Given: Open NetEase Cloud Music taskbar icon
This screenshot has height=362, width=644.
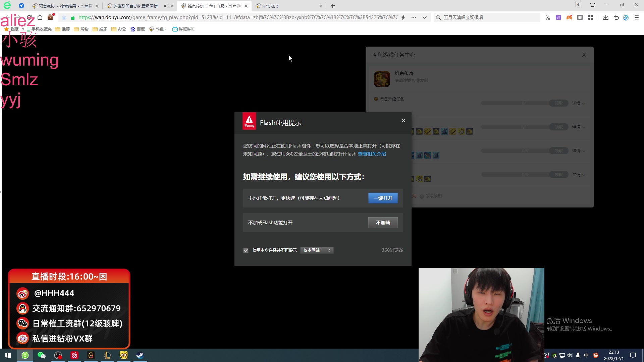Looking at the screenshot, I should click(x=74, y=355).
